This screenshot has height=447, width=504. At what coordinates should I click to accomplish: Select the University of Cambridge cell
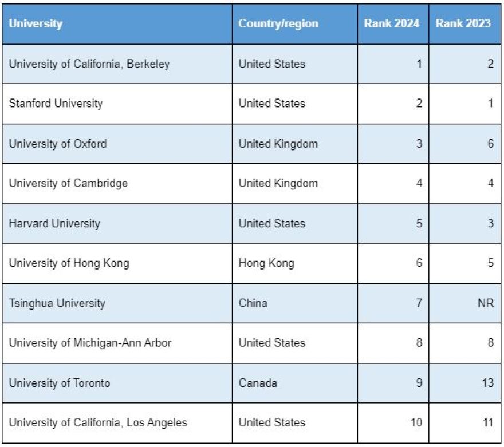(x=68, y=184)
